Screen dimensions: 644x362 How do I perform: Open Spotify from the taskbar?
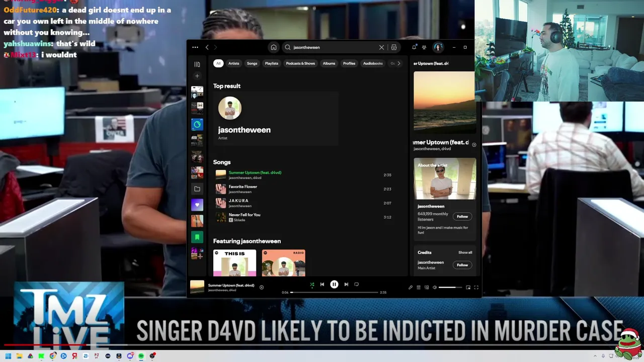141,356
